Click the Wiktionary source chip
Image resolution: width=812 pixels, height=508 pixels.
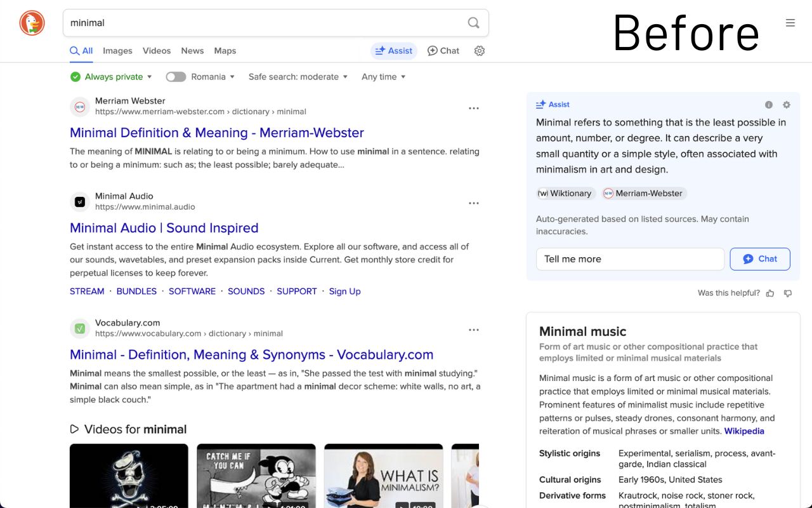tap(565, 194)
